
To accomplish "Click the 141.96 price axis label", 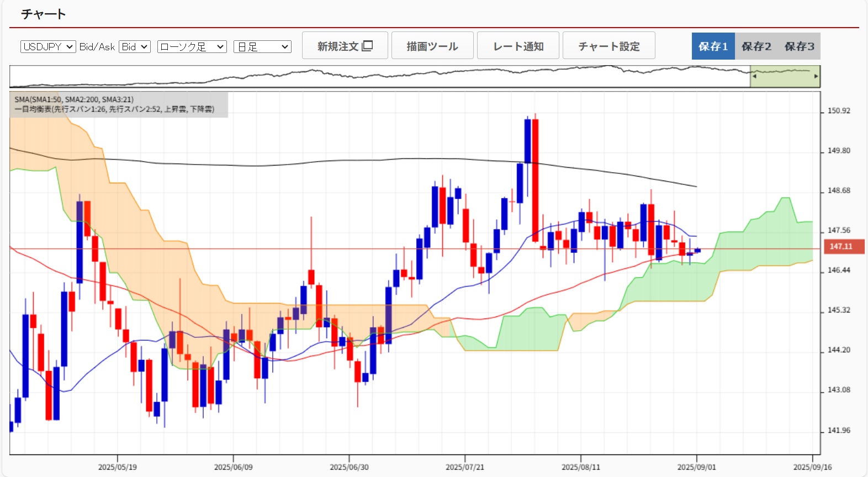I will (839, 431).
